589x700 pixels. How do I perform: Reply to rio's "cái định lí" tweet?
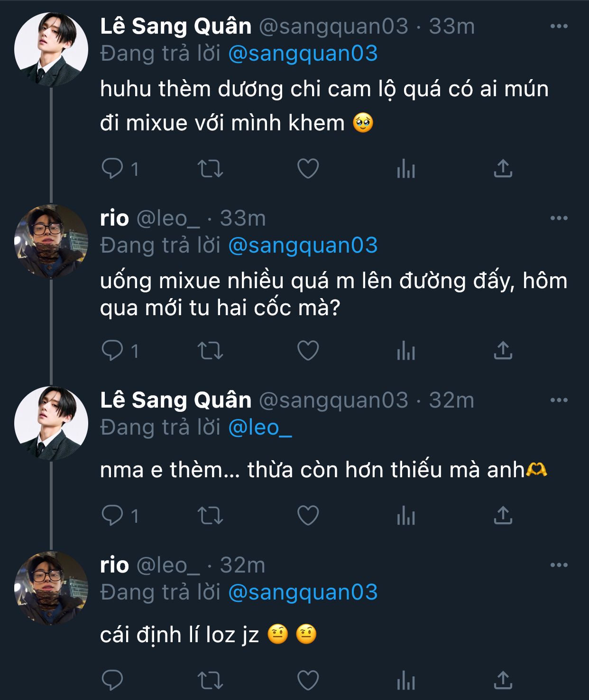click(x=112, y=681)
